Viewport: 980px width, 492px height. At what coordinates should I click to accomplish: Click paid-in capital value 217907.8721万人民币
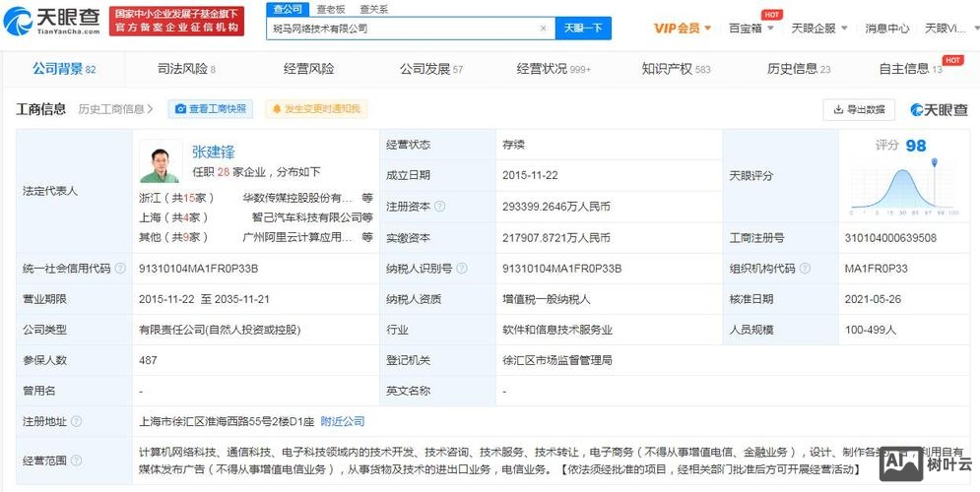pos(556,238)
